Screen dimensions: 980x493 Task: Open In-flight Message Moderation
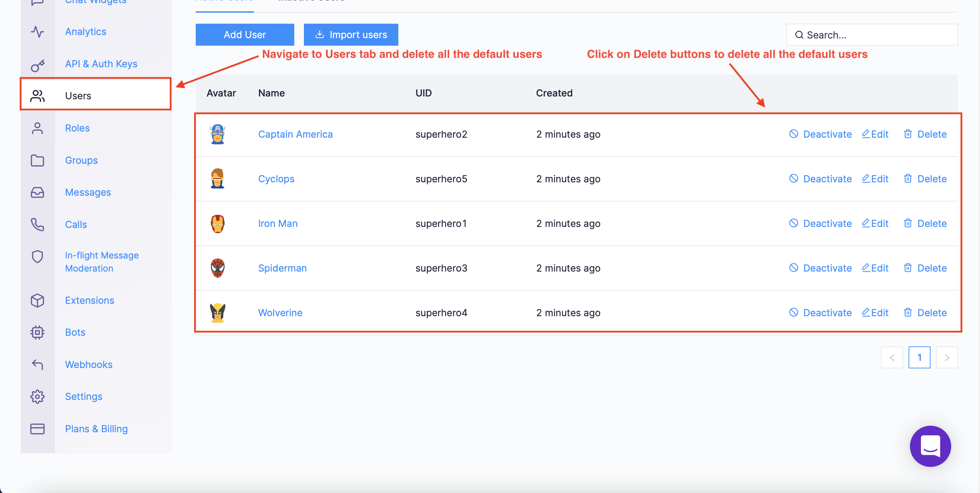coord(102,262)
